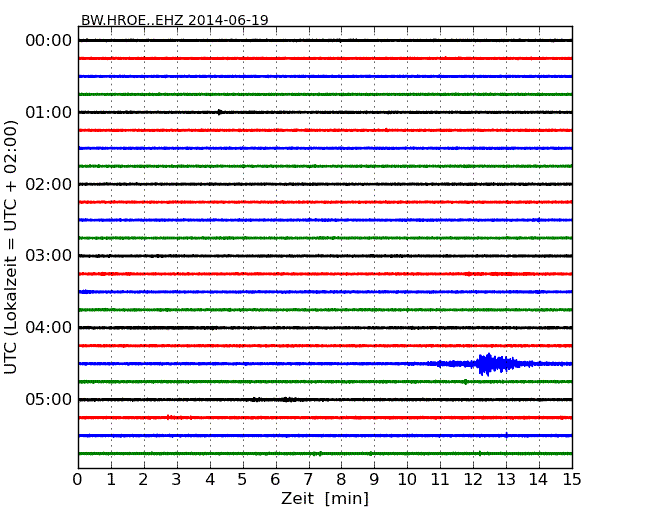Viewport: 650px width, 520px height.
Task: Click the small spike on the 01:00 black trace
Action: click(220, 112)
